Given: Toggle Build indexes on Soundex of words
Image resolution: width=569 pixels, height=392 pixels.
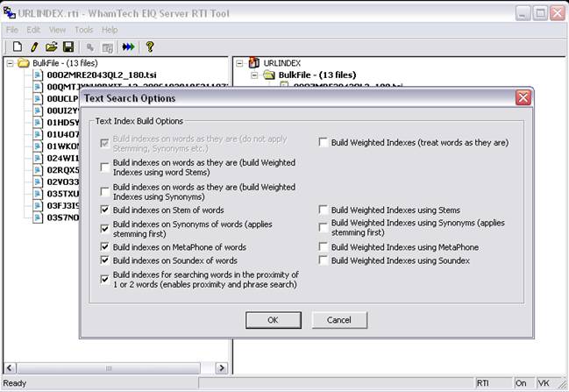Looking at the screenshot, I should click(x=105, y=260).
